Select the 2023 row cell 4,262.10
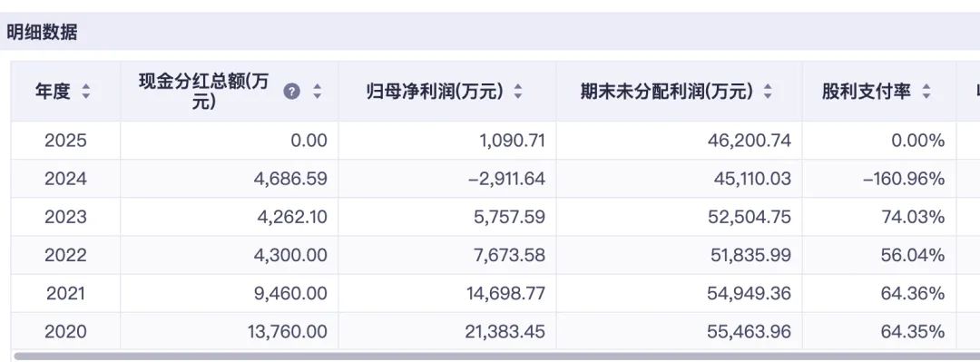The height and width of the screenshot is (362, 980). click(x=292, y=217)
